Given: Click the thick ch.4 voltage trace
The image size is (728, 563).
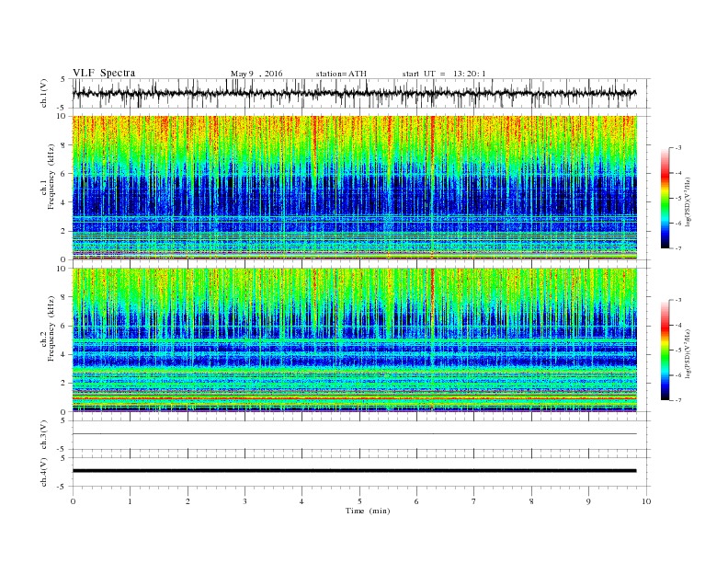Looking at the screenshot, I should click(354, 471).
